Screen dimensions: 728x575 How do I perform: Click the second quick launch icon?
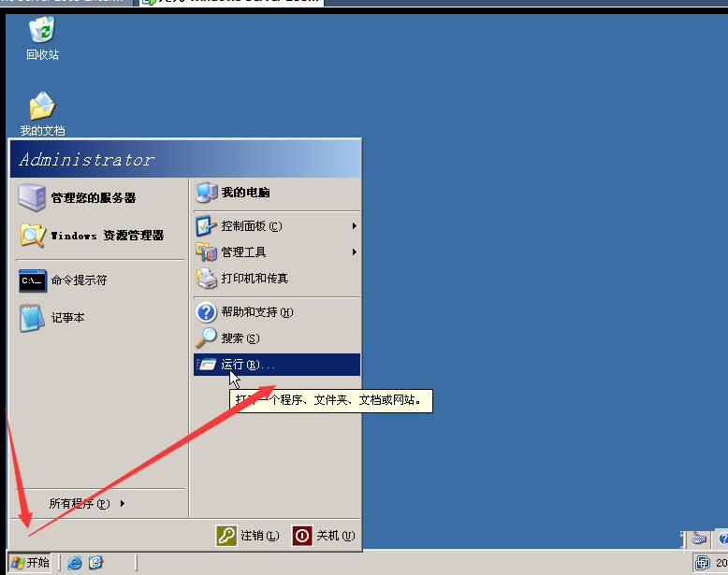tap(95, 563)
